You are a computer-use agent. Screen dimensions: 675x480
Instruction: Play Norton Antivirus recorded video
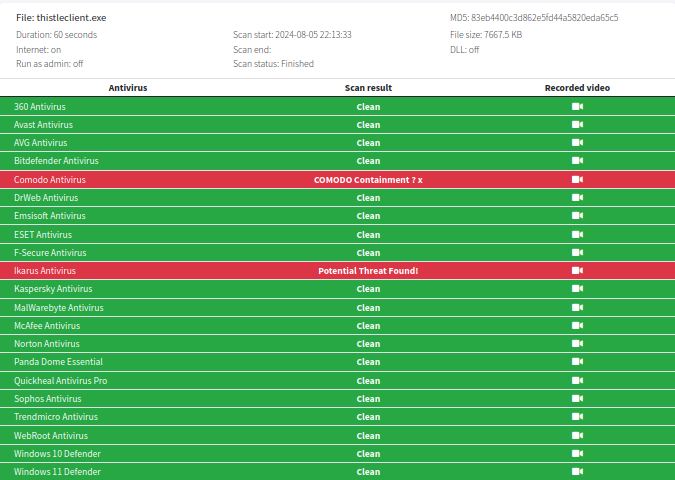(577, 344)
